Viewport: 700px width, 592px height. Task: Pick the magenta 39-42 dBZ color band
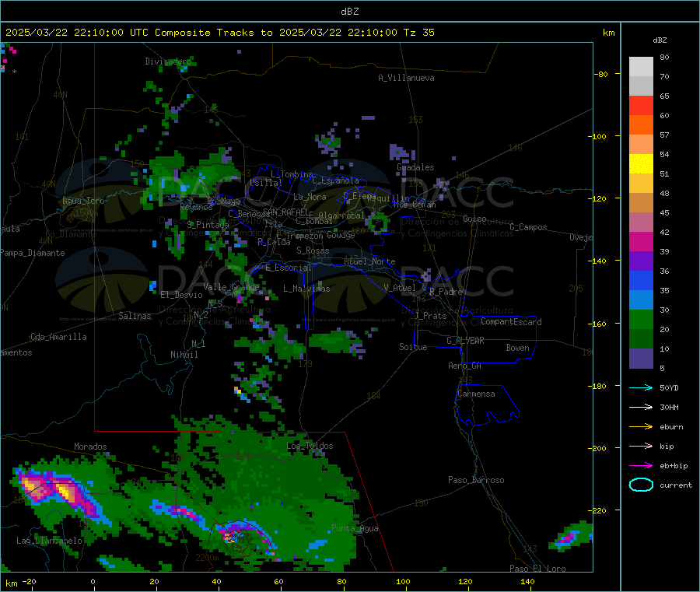pyautogui.click(x=641, y=241)
